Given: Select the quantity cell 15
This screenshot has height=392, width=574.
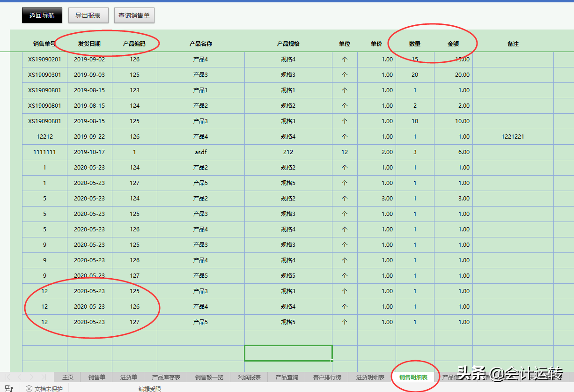Looking at the screenshot, I should (x=415, y=59).
